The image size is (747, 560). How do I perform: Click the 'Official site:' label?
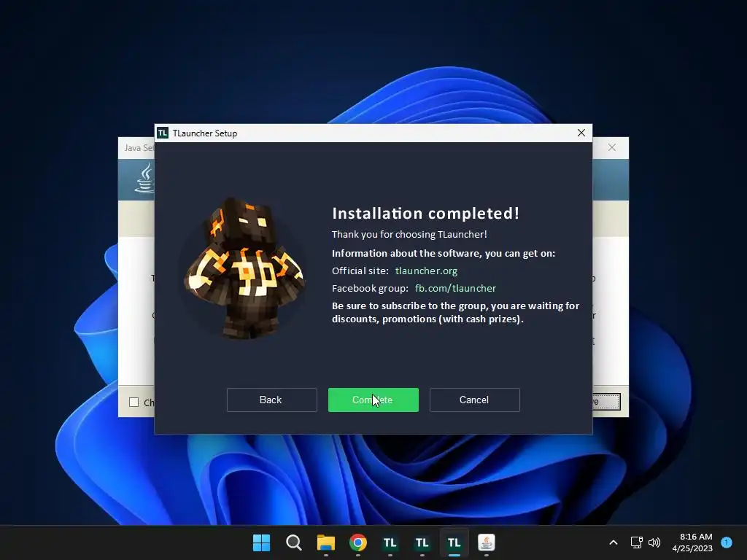[360, 271]
